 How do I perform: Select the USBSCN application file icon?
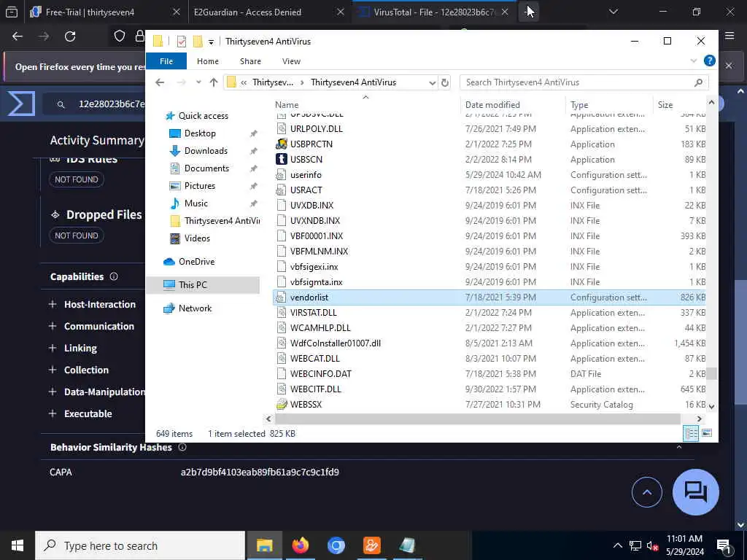[x=282, y=159]
